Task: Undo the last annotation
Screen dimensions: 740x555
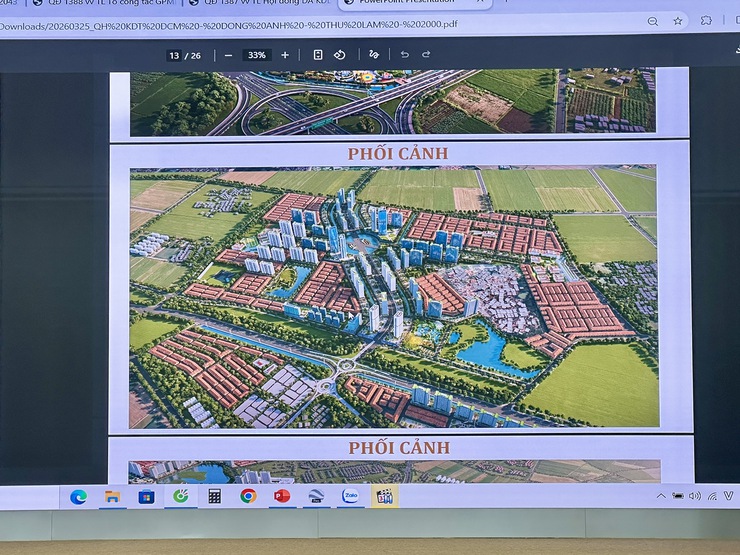Action: [x=405, y=54]
